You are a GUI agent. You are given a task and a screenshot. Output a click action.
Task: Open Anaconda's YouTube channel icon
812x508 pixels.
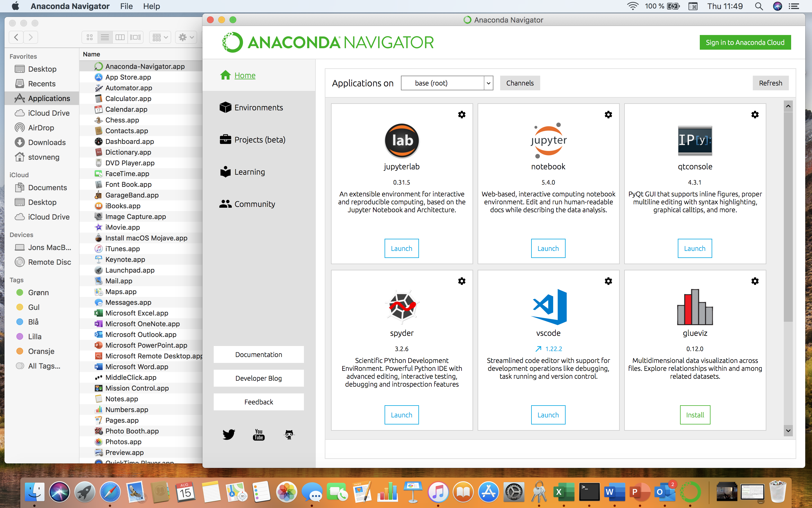point(259,434)
